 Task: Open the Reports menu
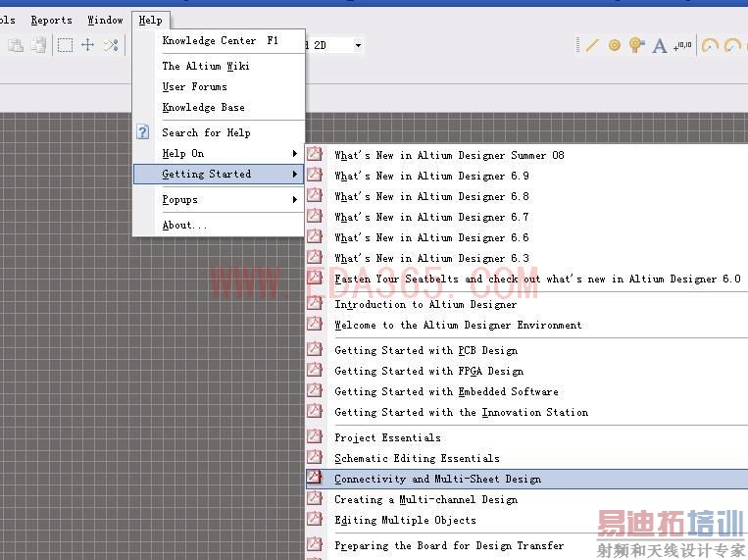tap(52, 20)
